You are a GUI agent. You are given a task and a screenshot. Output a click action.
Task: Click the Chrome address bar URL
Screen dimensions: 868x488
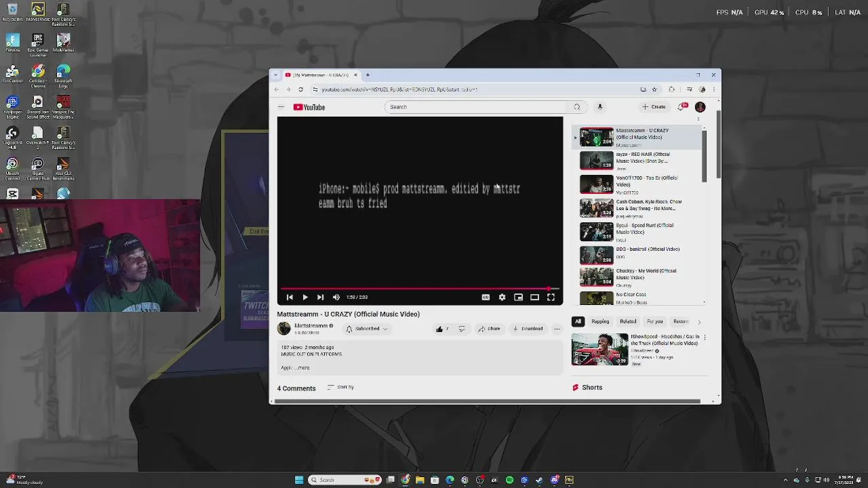(x=399, y=89)
